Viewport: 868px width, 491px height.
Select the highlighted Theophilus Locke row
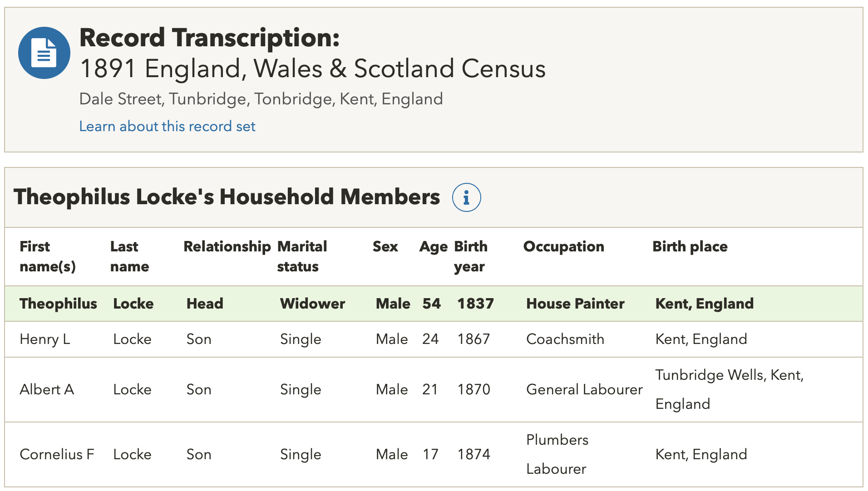434,304
